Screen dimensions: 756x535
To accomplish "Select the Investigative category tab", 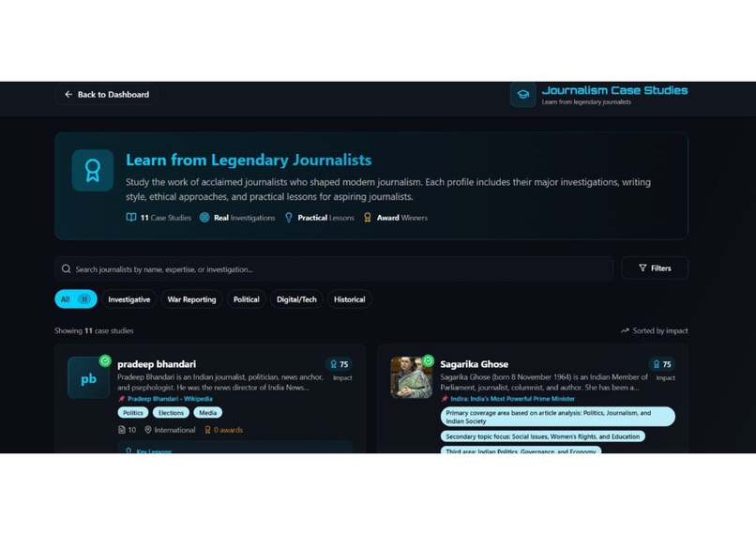I will pyautogui.click(x=129, y=299).
